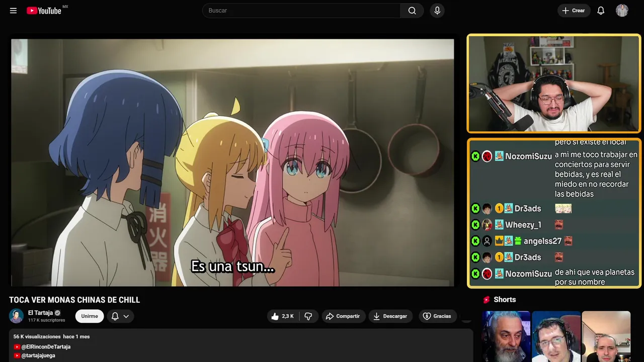This screenshot has height=362, width=644.
Task: Click angelss27 username in chat overlay
Action: point(542,241)
